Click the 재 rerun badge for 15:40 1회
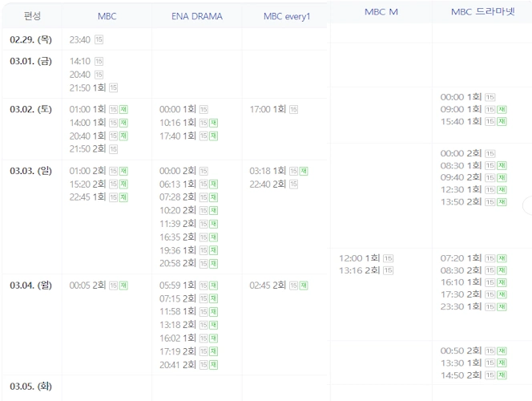532x401 pixels. (502, 121)
